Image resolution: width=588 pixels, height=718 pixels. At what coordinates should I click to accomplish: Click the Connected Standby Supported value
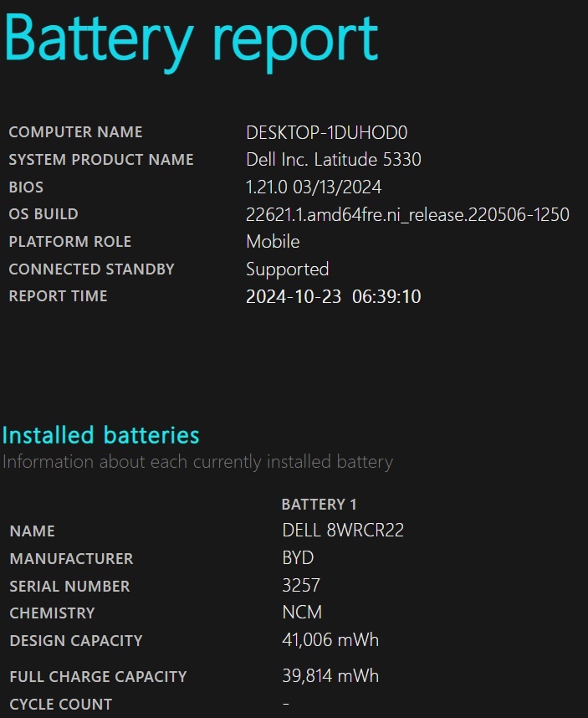click(x=288, y=269)
